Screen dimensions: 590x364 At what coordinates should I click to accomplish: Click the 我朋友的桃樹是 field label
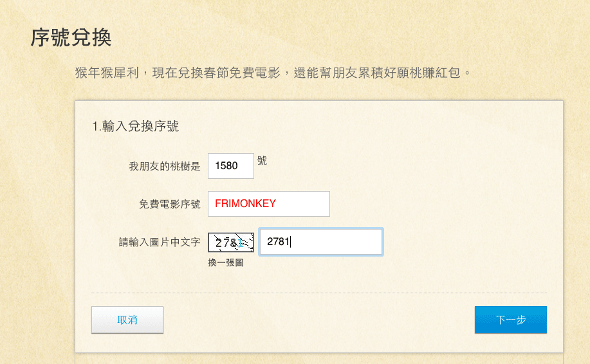(165, 166)
